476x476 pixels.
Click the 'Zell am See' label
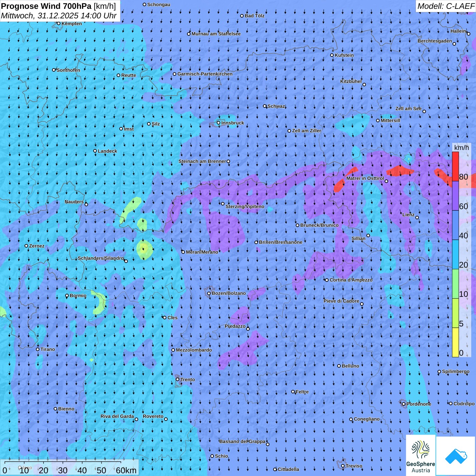click(x=408, y=108)
